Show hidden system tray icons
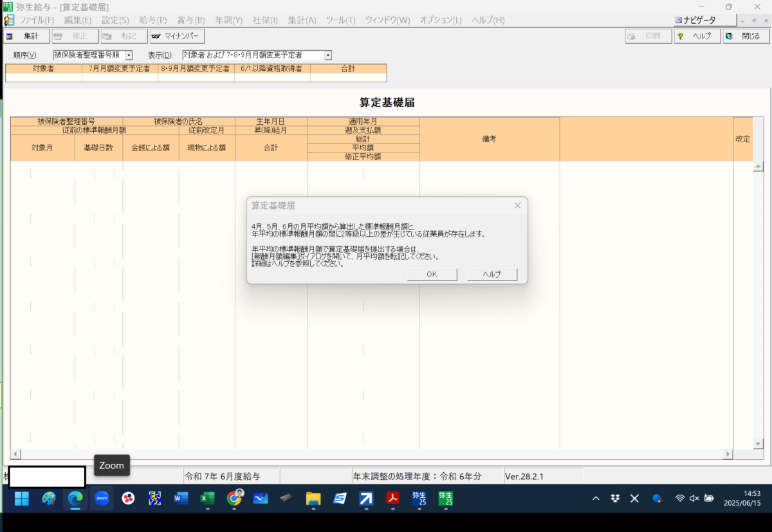 click(x=596, y=499)
